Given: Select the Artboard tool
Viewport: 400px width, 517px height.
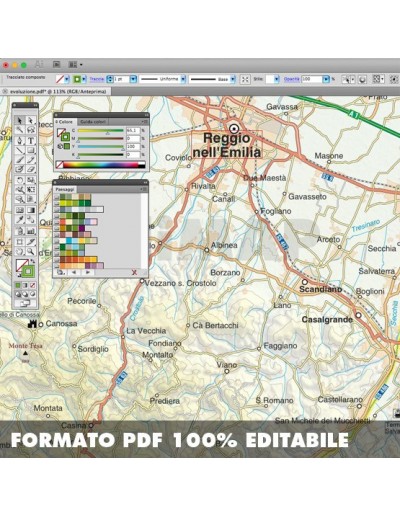Looking at the screenshot, I should [20, 242].
